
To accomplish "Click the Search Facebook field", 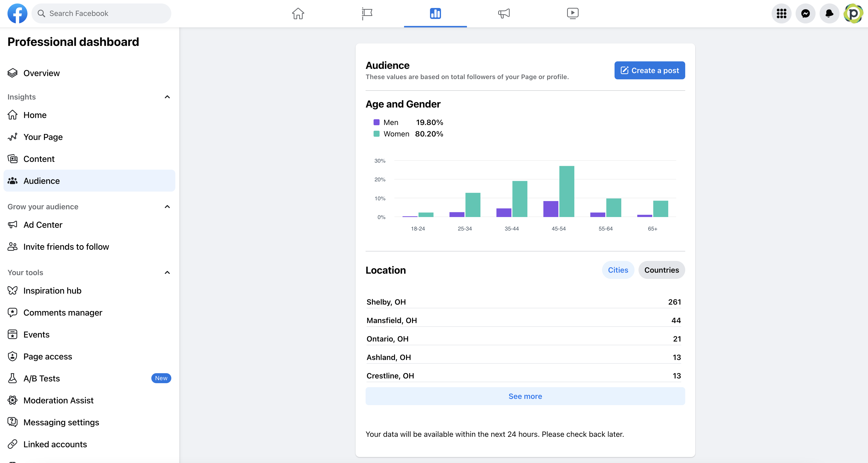I will (x=101, y=13).
